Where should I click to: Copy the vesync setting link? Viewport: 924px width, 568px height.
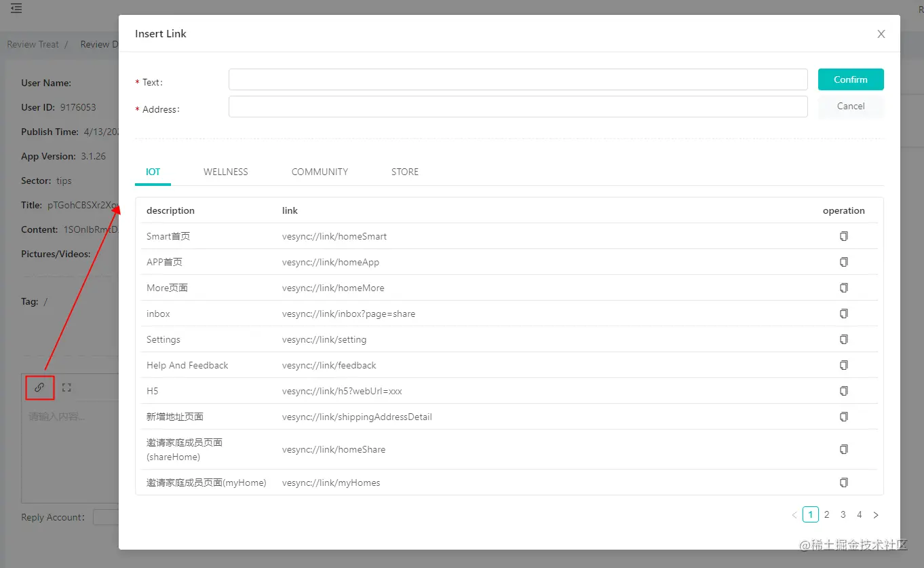tap(843, 339)
